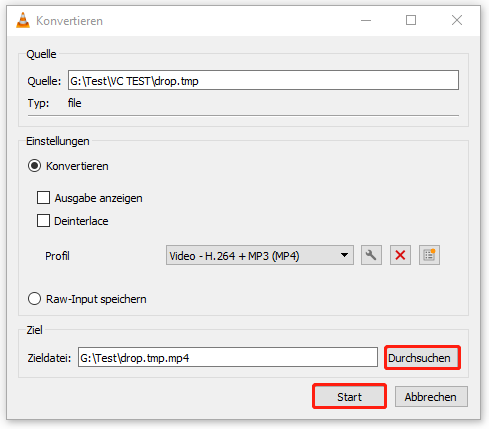Minimize the Konvertieren window

[366, 20]
